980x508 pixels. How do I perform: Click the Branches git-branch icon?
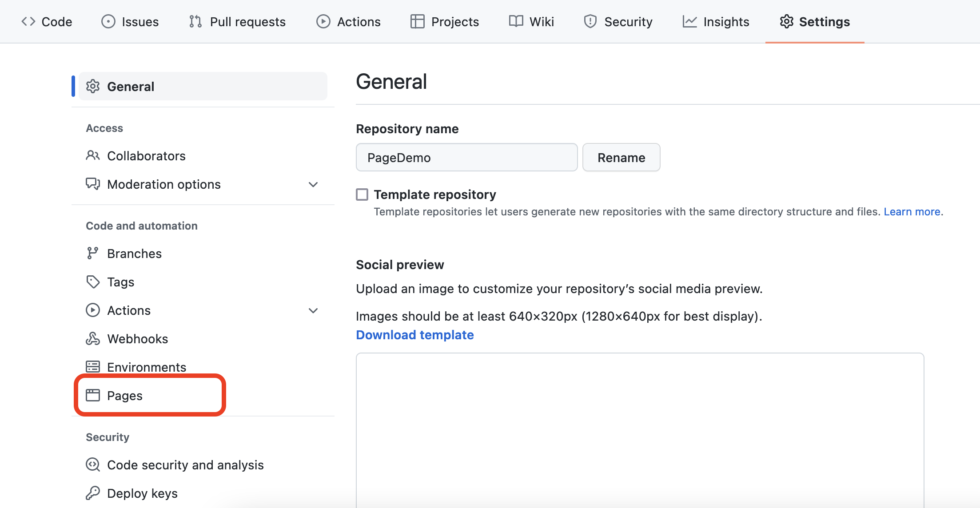(x=92, y=253)
